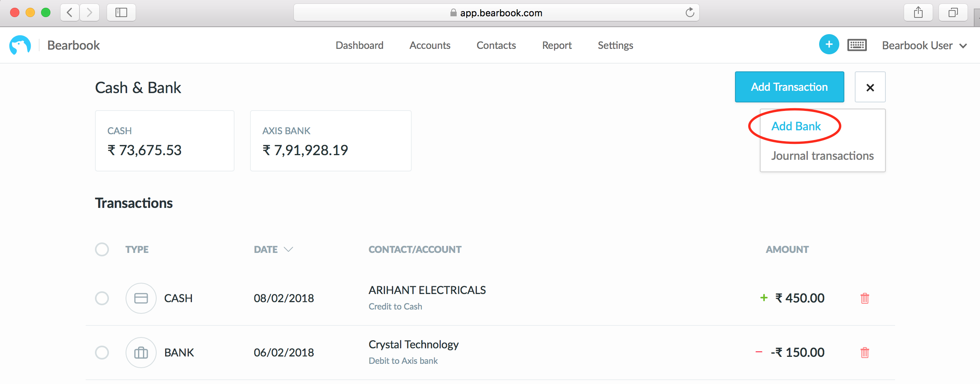This screenshot has height=384, width=980.
Task: Open the Accounts menu
Action: pos(430,45)
